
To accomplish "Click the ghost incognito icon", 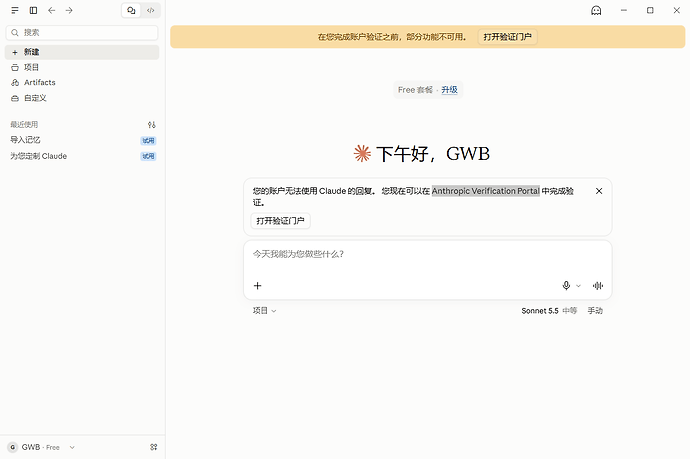I will [596, 10].
